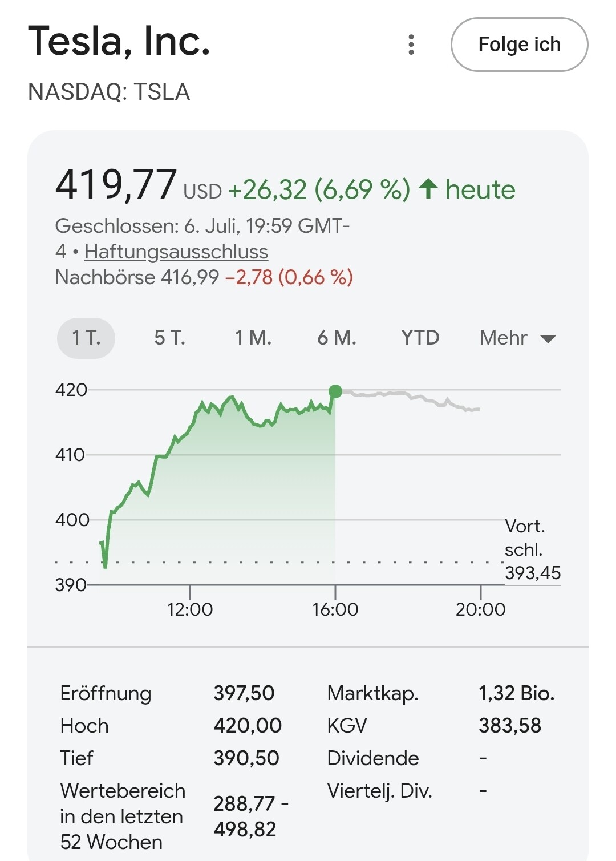Click the green shaded area of the price chart

coord(240,502)
